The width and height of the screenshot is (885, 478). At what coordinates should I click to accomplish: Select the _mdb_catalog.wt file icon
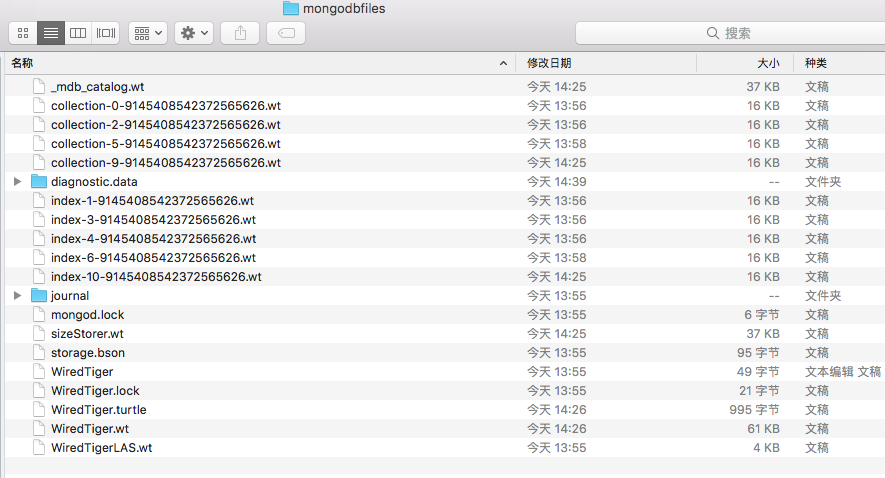[39, 87]
